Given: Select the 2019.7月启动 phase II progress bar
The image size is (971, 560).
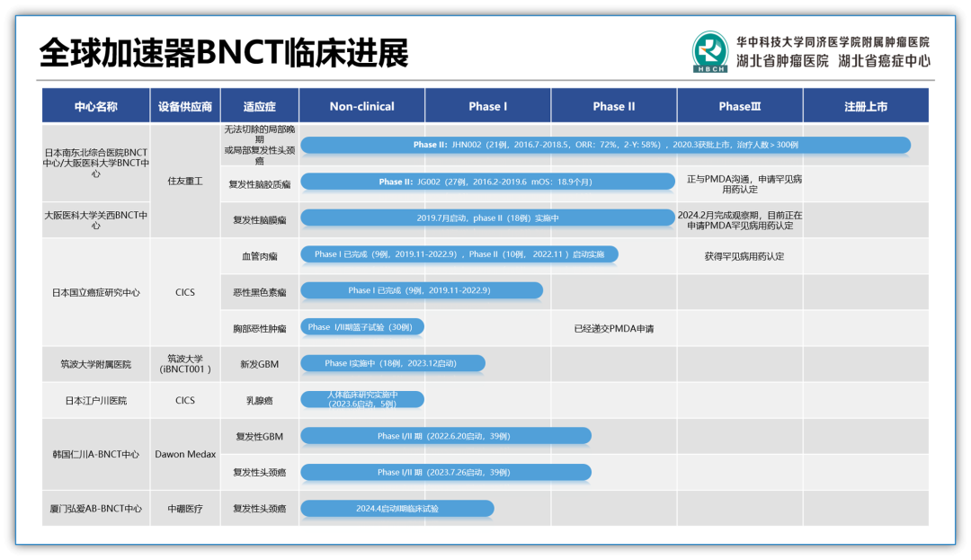Looking at the screenshot, I should 486,218.
